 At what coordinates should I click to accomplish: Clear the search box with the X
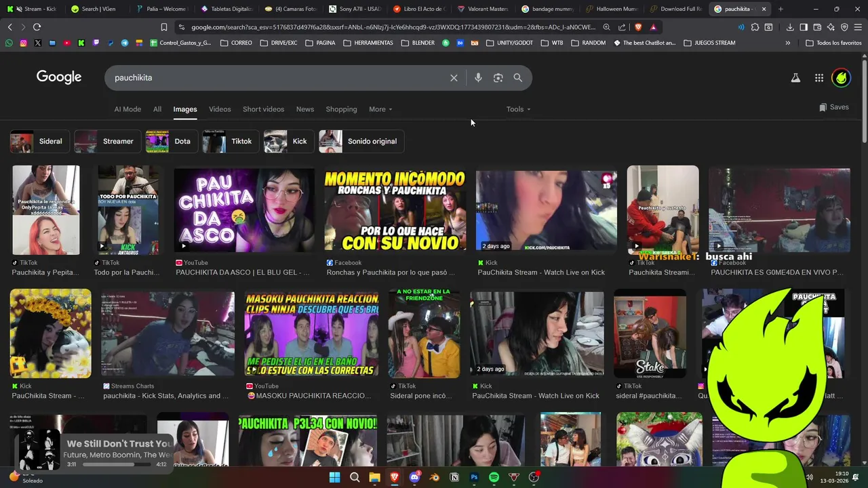point(454,78)
